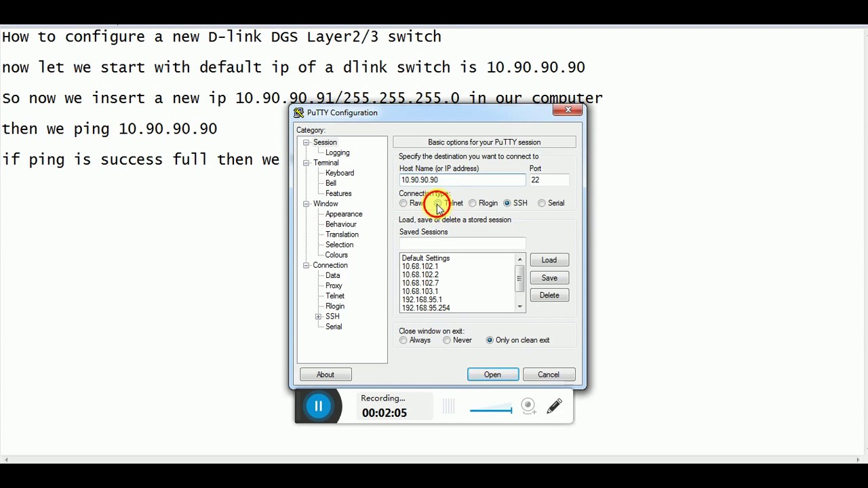Delete the selected saved session
Image resolution: width=868 pixels, height=488 pixels.
pyautogui.click(x=549, y=296)
